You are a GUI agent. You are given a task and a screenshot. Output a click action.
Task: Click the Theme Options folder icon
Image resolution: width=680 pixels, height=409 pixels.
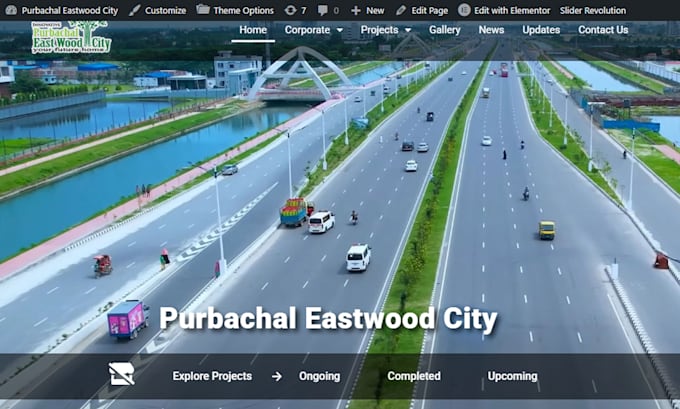coord(203,10)
